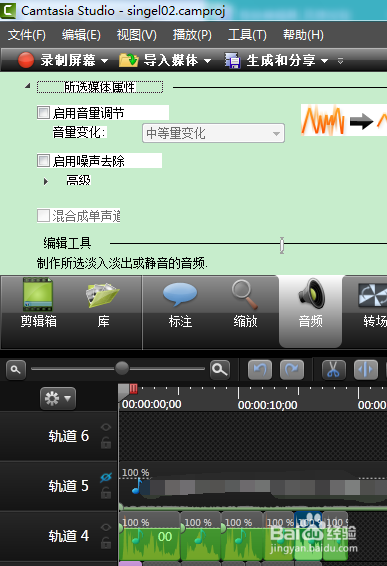Toggle the lock of 轨道 6
The image size is (387, 566).
click(106, 443)
